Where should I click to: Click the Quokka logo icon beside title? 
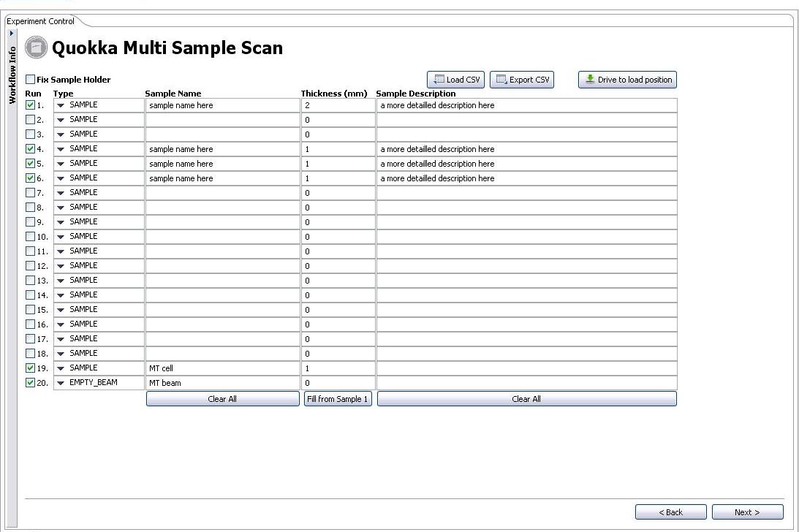[x=36, y=48]
